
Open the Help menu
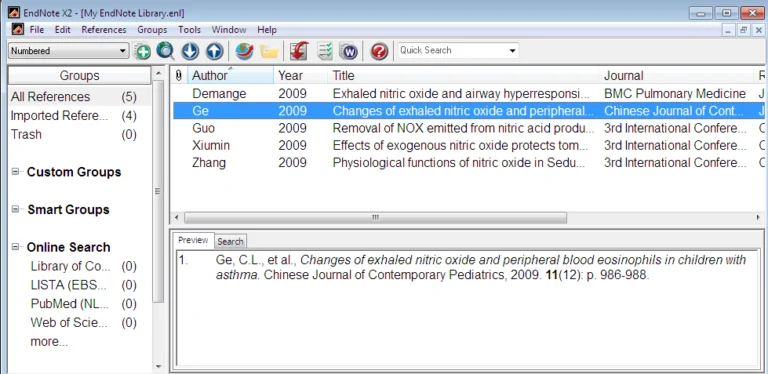click(267, 30)
